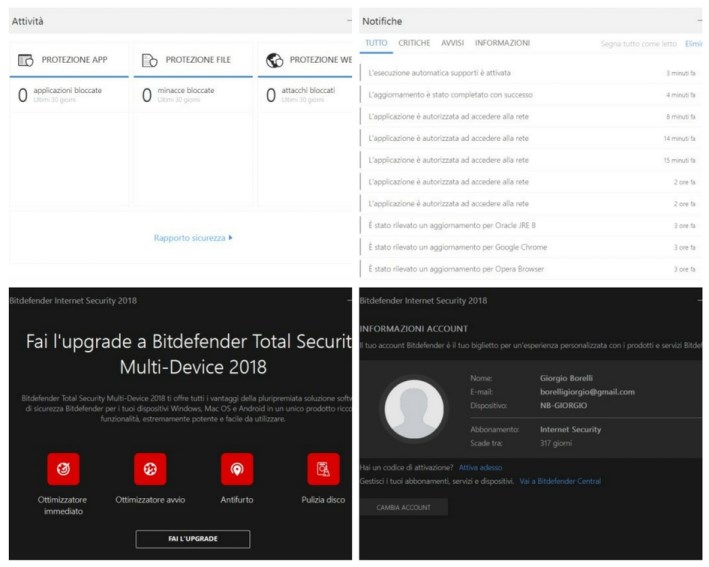Open the PROTEZIONE FILE tab
This screenshot has width=709, height=567.
(x=193, y=60)
